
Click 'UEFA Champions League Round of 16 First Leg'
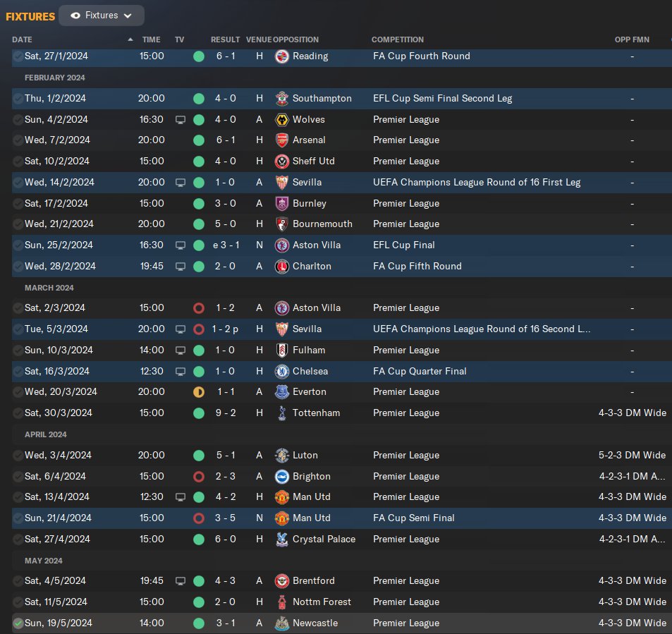pyautogui.click(x=477, y=183)
